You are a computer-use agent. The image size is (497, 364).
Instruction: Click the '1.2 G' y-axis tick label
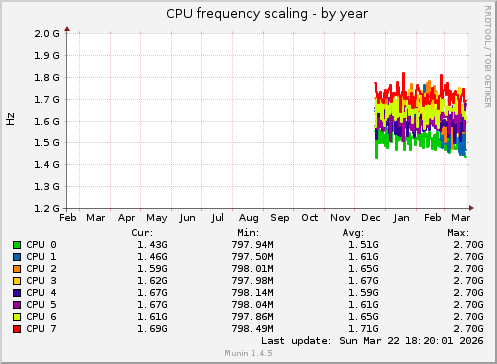tap(47, 208)
